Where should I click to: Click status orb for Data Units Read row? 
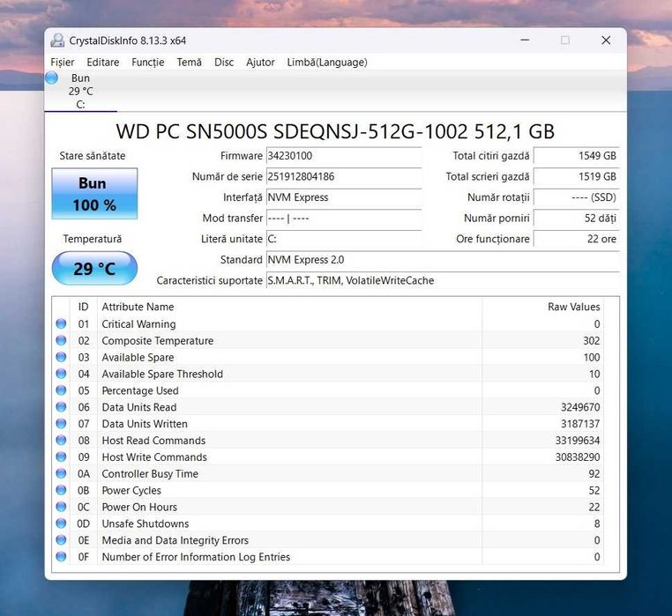click(x=61, y=407)
